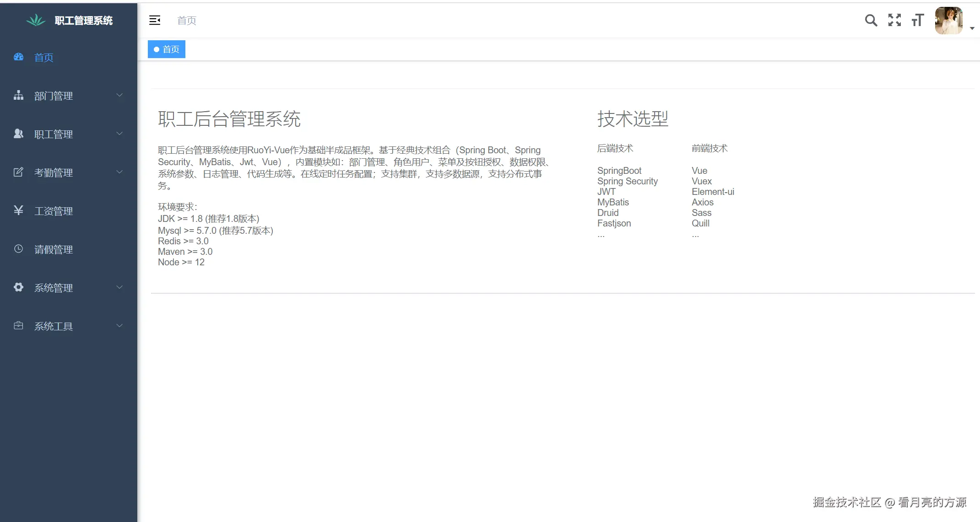Open the search magnifier icon
This screenshot has height=522, width=980.
[x=871, y=20]
